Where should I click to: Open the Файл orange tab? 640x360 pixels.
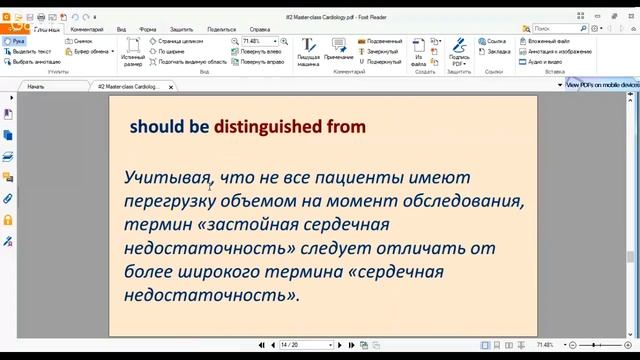pos(15,29)
